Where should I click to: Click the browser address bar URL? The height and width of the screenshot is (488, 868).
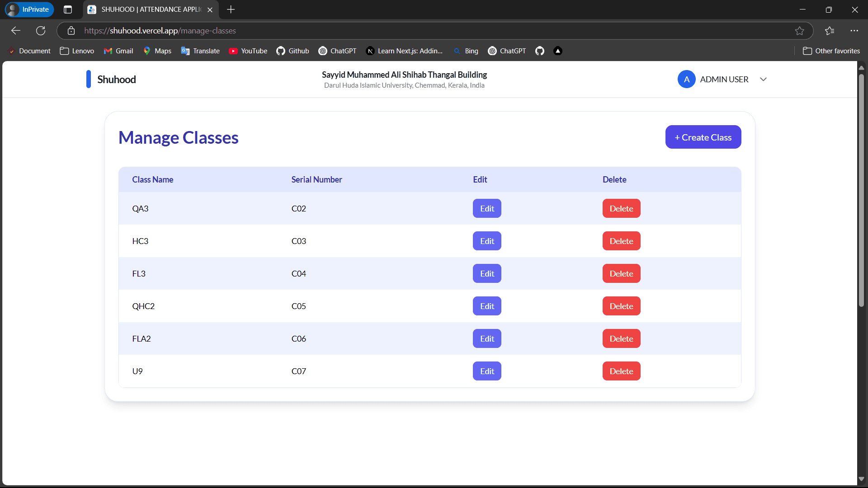160,31
